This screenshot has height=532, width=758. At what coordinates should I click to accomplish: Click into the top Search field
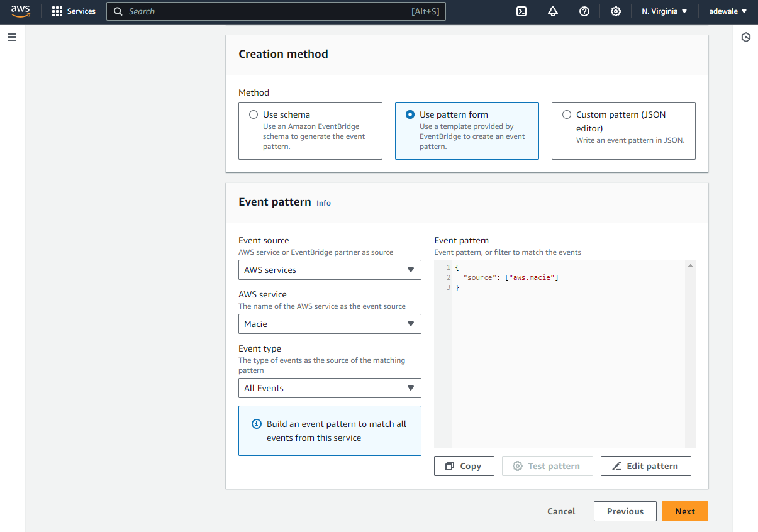264,11
